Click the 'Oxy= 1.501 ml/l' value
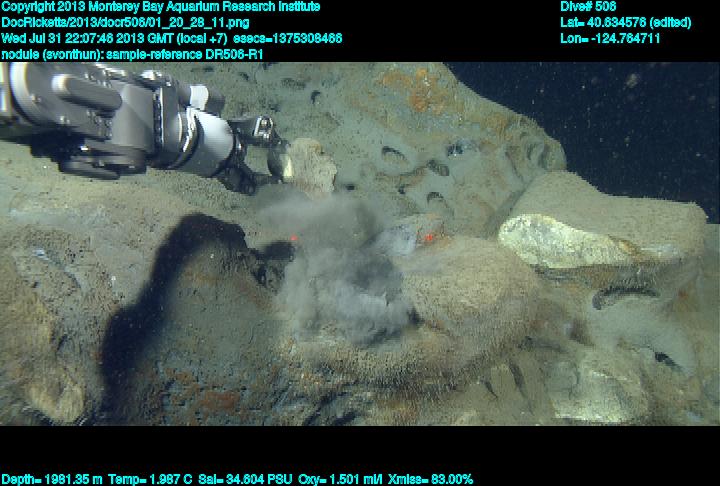This screenshot has height=486, width=720. click(340, 479)
